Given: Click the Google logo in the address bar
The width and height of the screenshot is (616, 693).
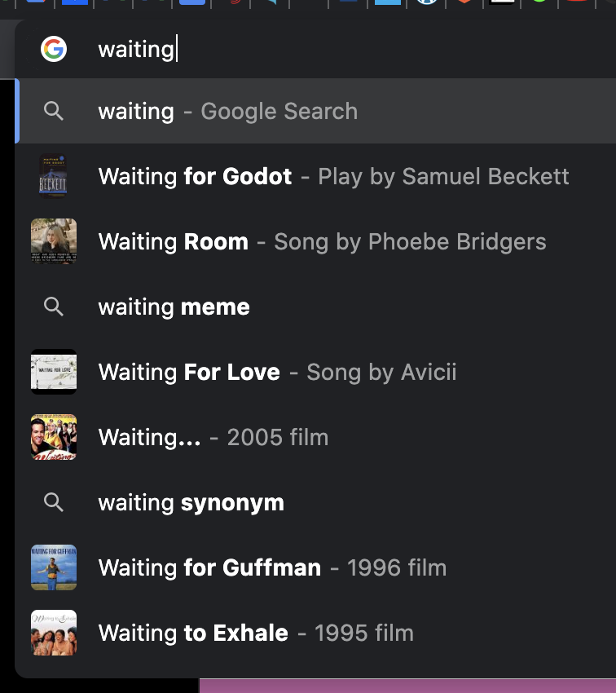Looking at the screenshot, I should click(x=54, y=50).
